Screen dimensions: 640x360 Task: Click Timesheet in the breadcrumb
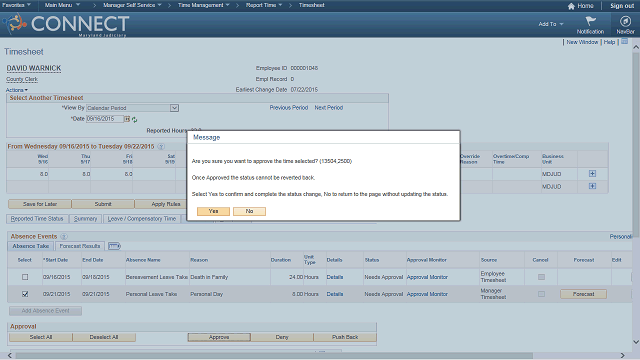point(311,5)
